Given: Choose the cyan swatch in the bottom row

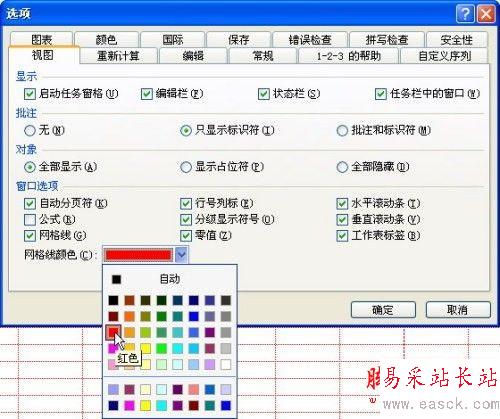Looking at the screenshot, I should pos(162,406).
